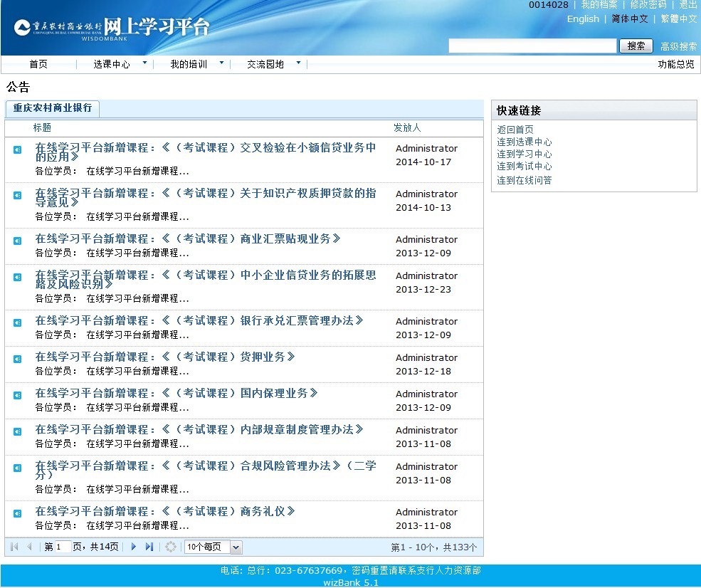Click the 退出 logout link

pyautogui.click(x=688, y=4)
